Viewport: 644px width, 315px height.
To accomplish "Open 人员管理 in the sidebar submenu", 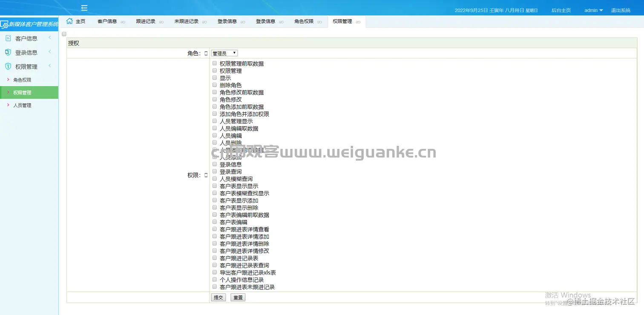I will pos(22,105).
